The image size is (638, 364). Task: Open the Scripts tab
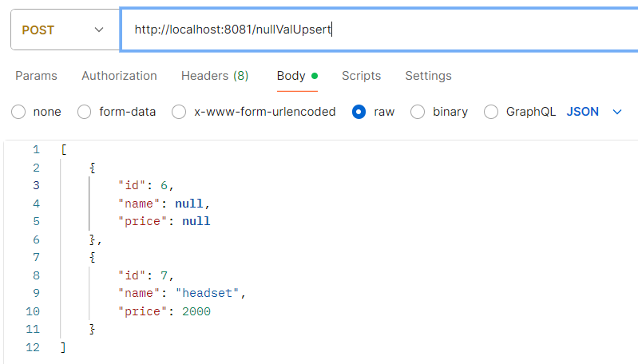point(361,76)
